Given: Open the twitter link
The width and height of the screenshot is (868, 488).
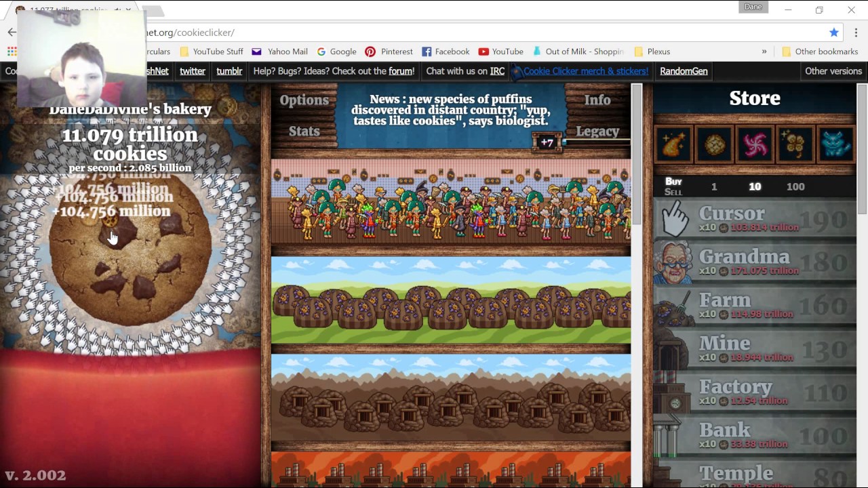Looking at the screenshot, I should tap(193, 71).
